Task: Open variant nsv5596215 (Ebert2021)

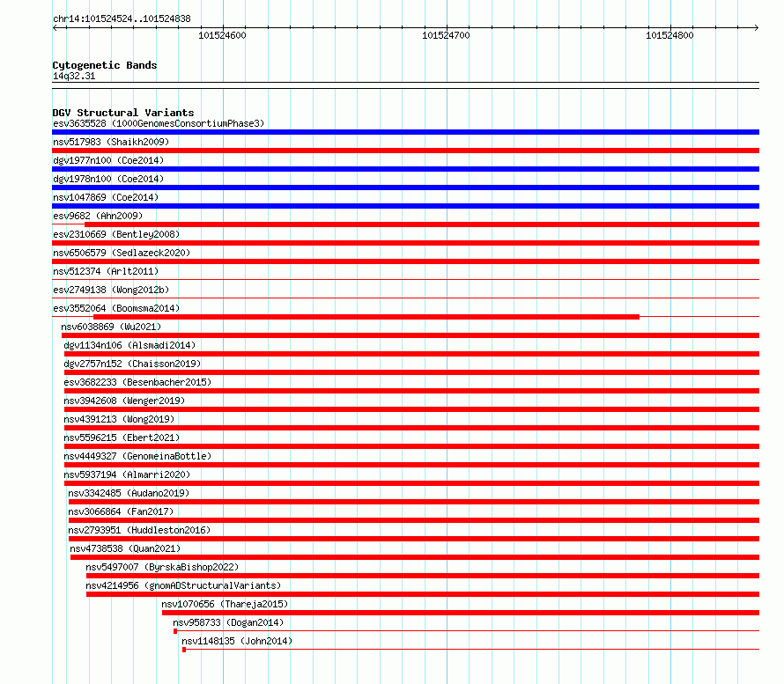Action: 122,438
